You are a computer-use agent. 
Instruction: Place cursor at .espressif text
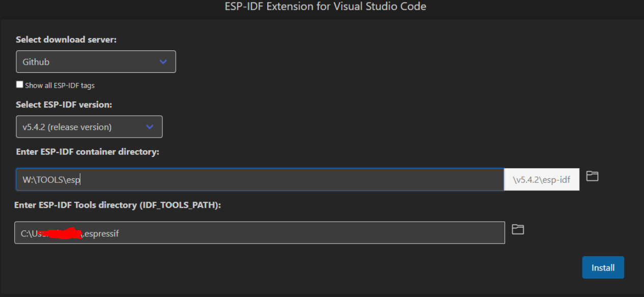click(x=101, y=234)
